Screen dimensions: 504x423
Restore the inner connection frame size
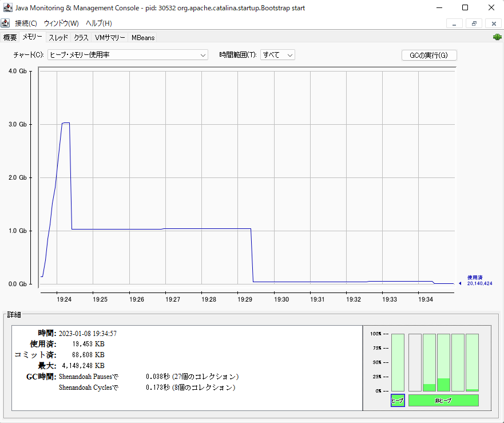coord(474,23)
